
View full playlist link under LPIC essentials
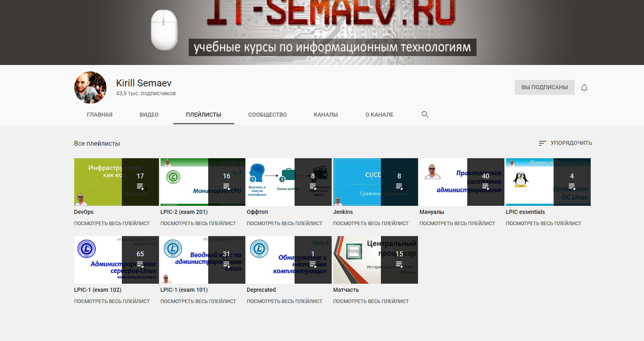544,224
